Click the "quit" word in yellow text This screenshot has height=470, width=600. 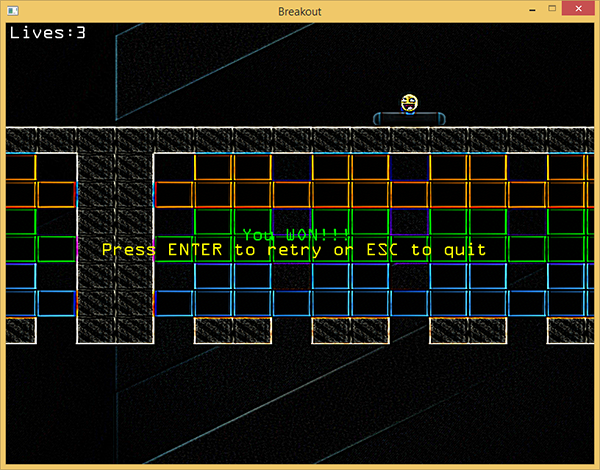(x=463, y=249)
